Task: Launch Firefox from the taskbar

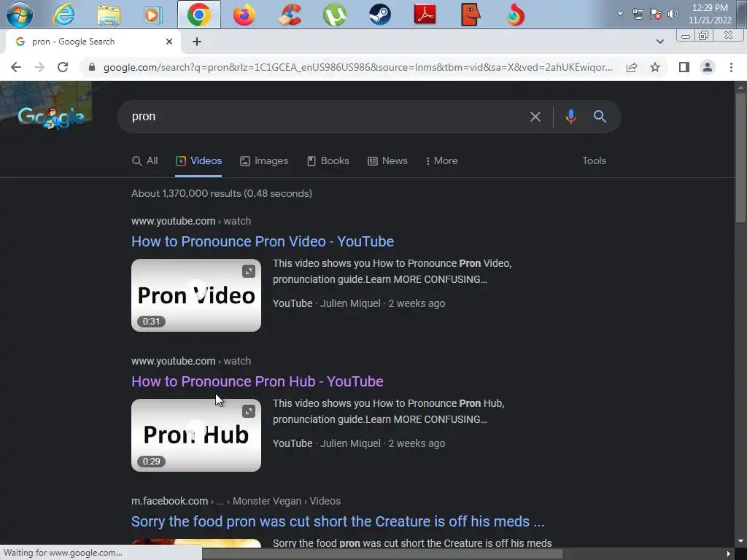Action: [244, 15]
